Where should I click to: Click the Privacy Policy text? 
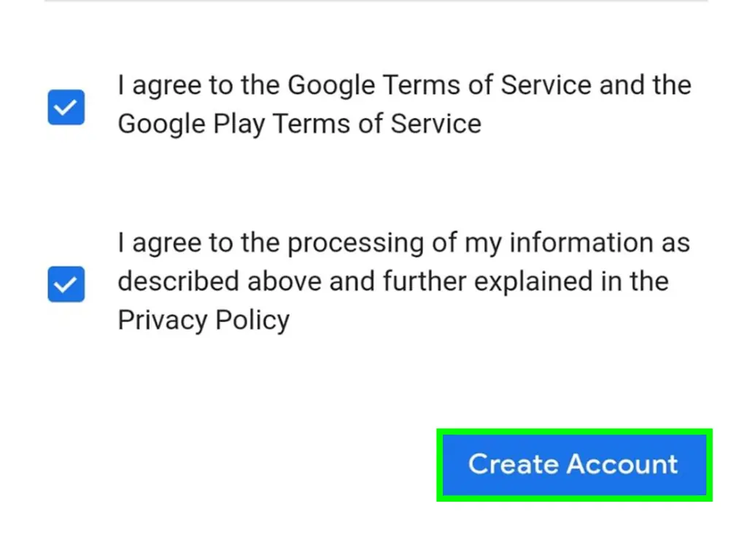pos(203,319)
